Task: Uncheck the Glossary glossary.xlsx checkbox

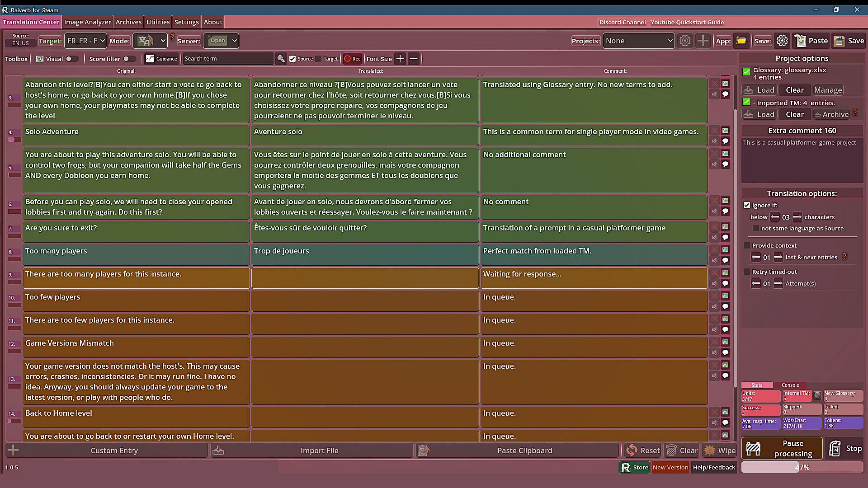Action: point(746,71)
